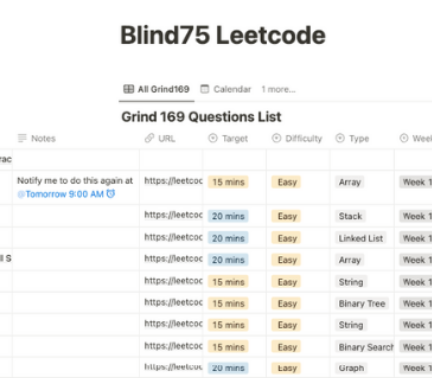This screenshot has width=432, height=378.
Task: Expand the 1 more views dropdown
Action: click(278, 89)
